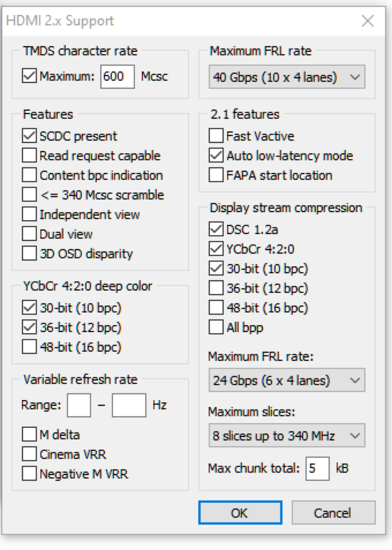The width and height of the screenshot is (392, 550).
Task: Uncheck the TMDS Maximum checkbox
Action: coord(29,76)
